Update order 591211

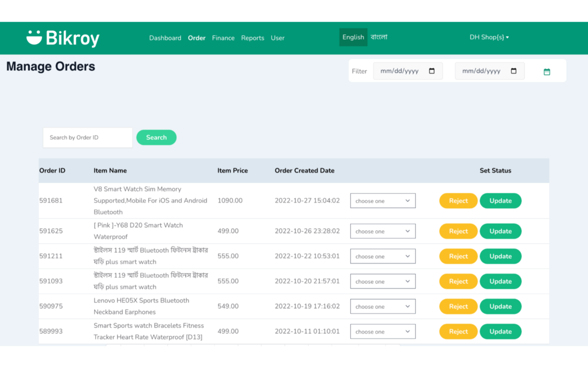pyautogui.click(x=501, y=256)
